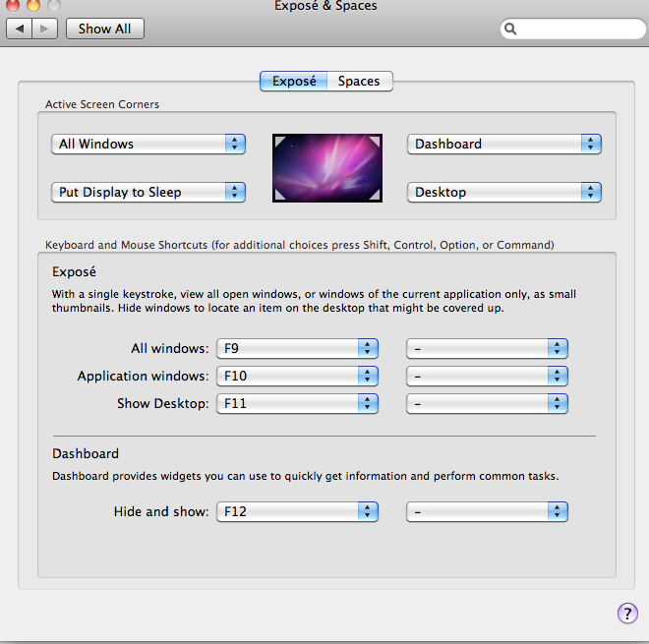Open the F12 Hide and show dropdown
Image resolution: width=649 pixels, height=644 pixels.
297,511
